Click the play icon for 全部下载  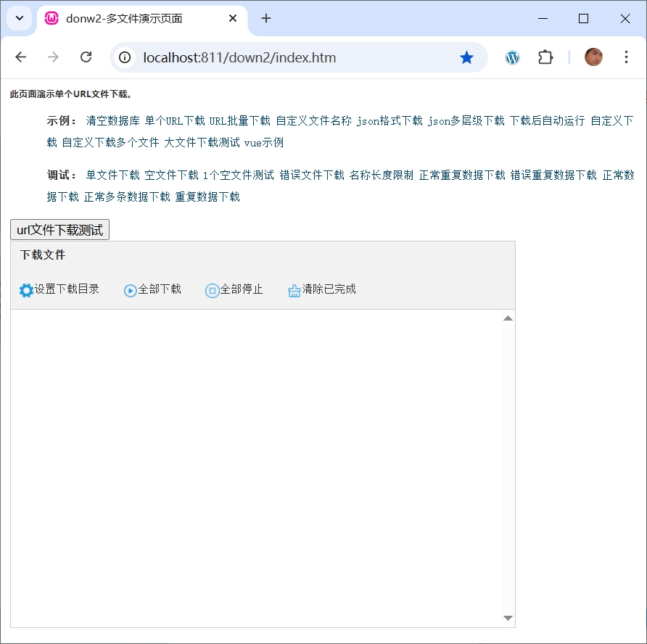[x=131, y=290]
